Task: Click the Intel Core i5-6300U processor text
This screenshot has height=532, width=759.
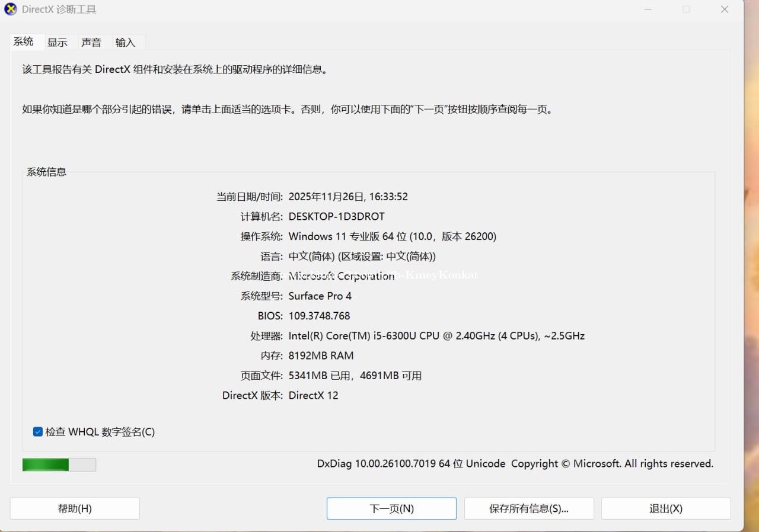Action: click(436, 336)
